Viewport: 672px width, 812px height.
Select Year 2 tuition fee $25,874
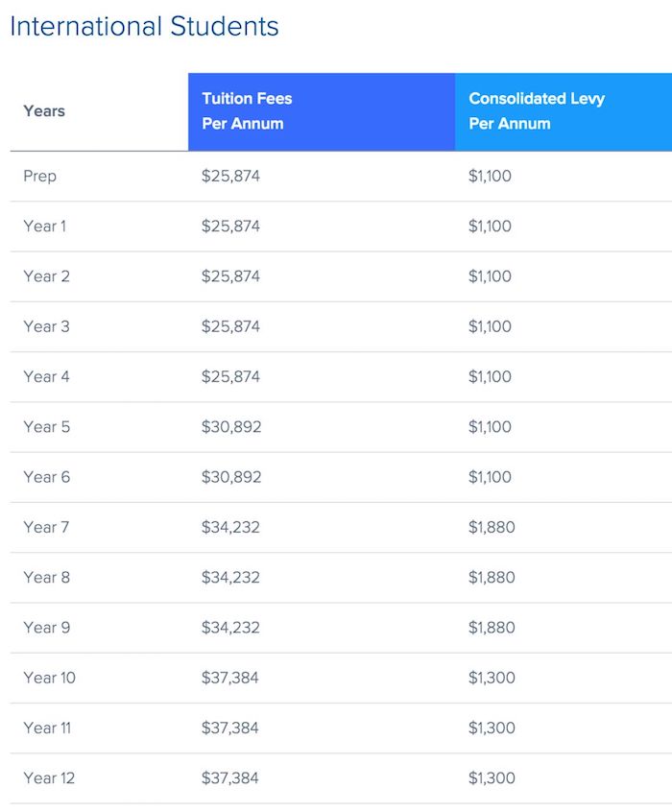[x=230, y=276]
